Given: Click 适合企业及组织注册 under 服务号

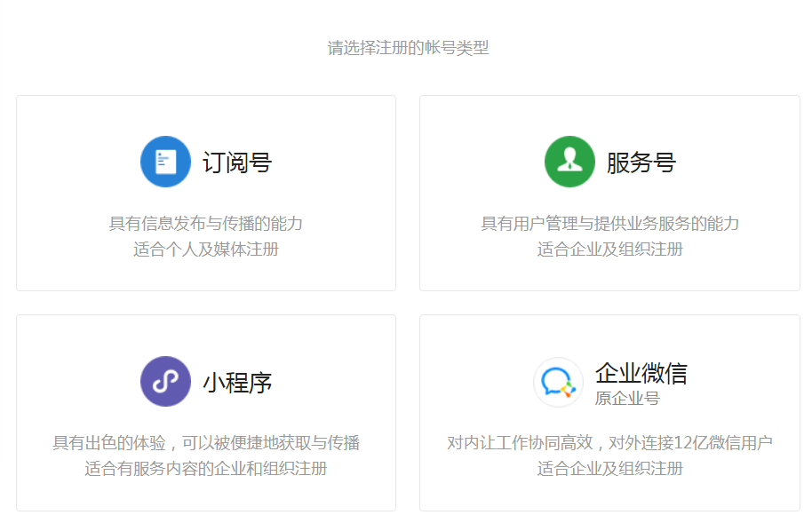Looking at the screenshot, I should click(610, 250).
